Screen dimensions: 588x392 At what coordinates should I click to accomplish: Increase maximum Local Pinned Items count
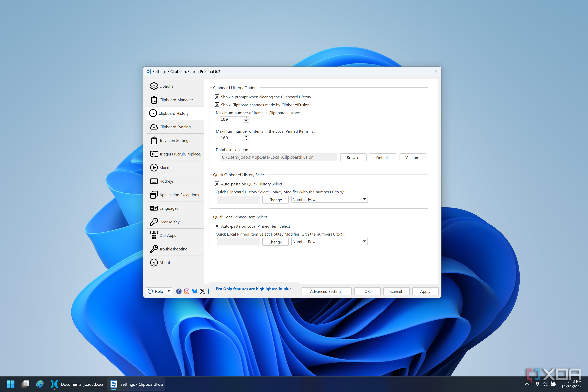click(246, 136)
